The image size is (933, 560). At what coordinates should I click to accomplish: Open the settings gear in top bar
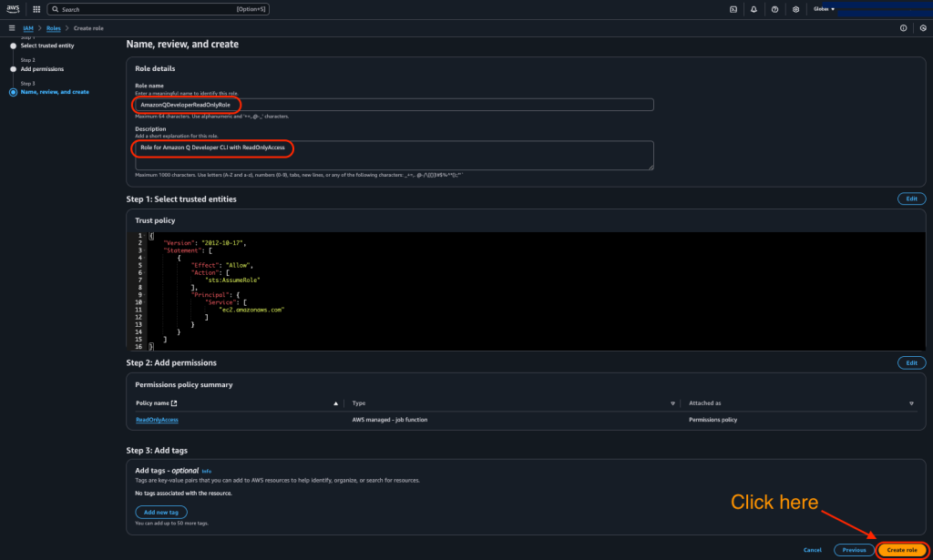[795, 9]
